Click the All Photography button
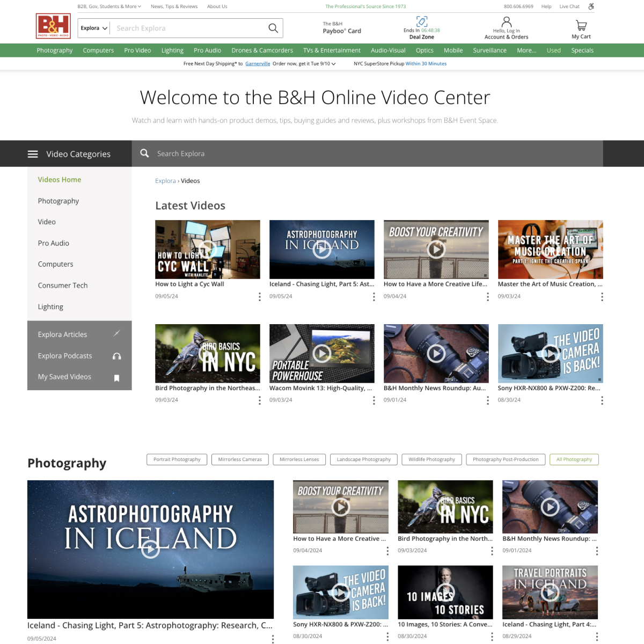 (574, 459)
